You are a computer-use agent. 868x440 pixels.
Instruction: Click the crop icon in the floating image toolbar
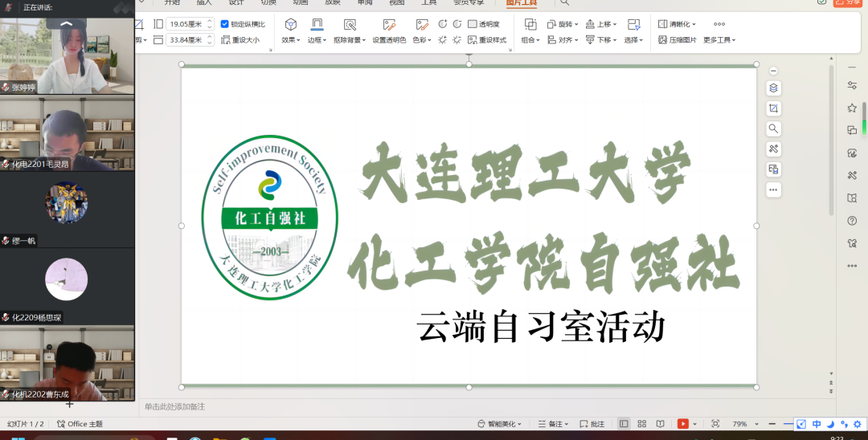point(773,108)
